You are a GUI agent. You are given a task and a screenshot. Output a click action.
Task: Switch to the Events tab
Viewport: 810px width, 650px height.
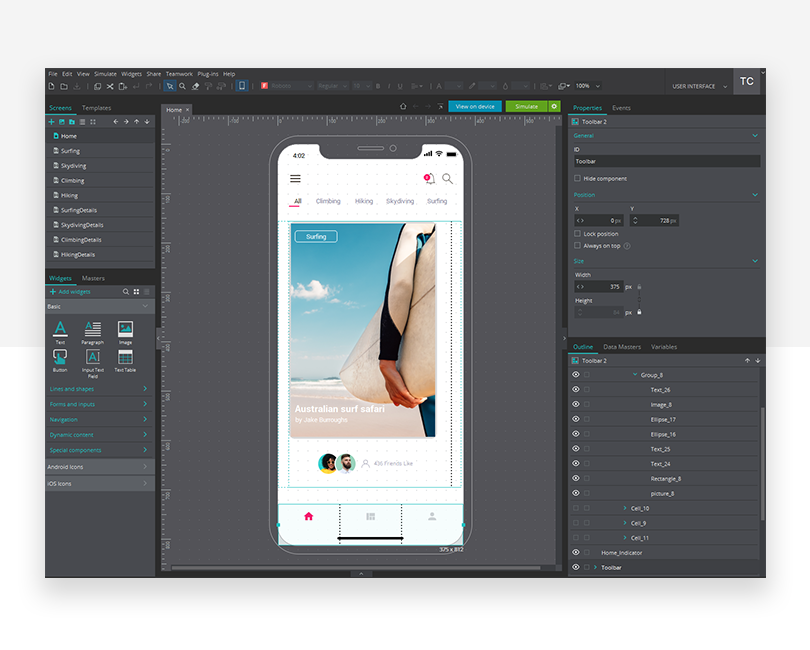point(621,108)
